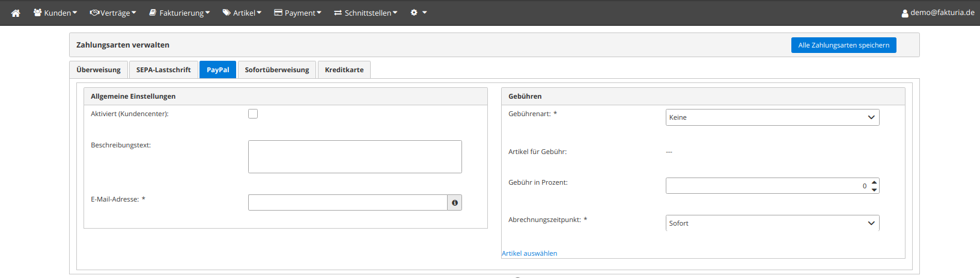This screenshot has width=980, height=278.
Task: Switch to the SEPA-Lastschrift tab
Action: [x=163, y=70]
